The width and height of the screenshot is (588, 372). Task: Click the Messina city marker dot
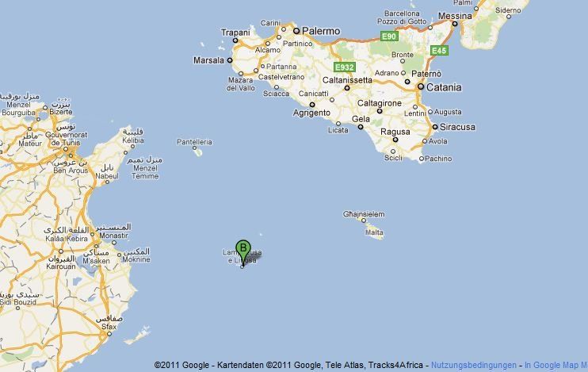pos(455,24)
